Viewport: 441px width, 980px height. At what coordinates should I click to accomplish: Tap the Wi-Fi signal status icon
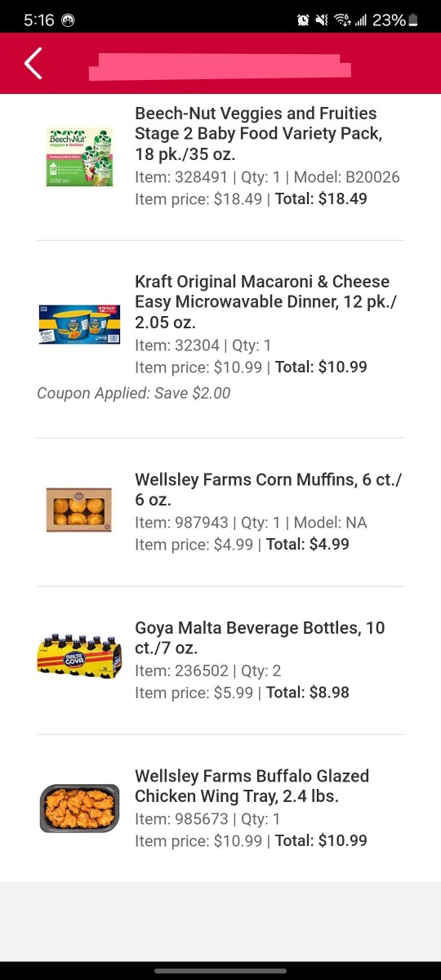342,20
